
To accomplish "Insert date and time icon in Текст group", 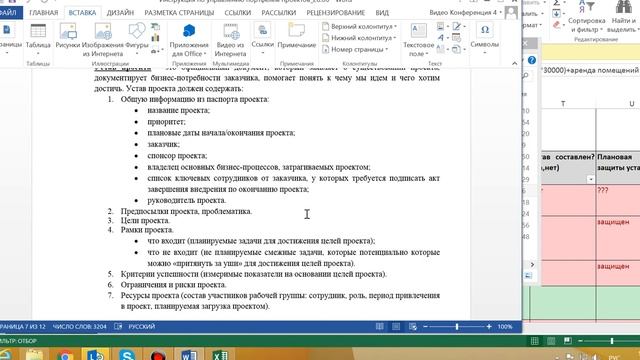I will (x=456, y=38).
